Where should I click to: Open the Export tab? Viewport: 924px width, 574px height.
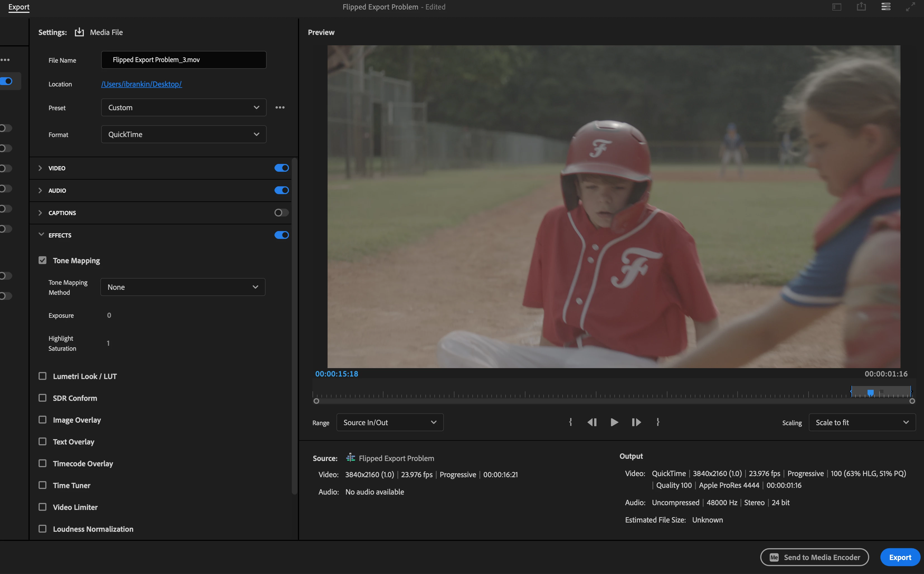(18, 7)
